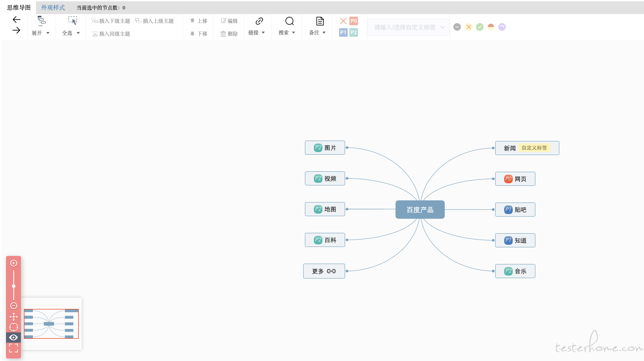Zoom in with the plus circle

(14, 263)
